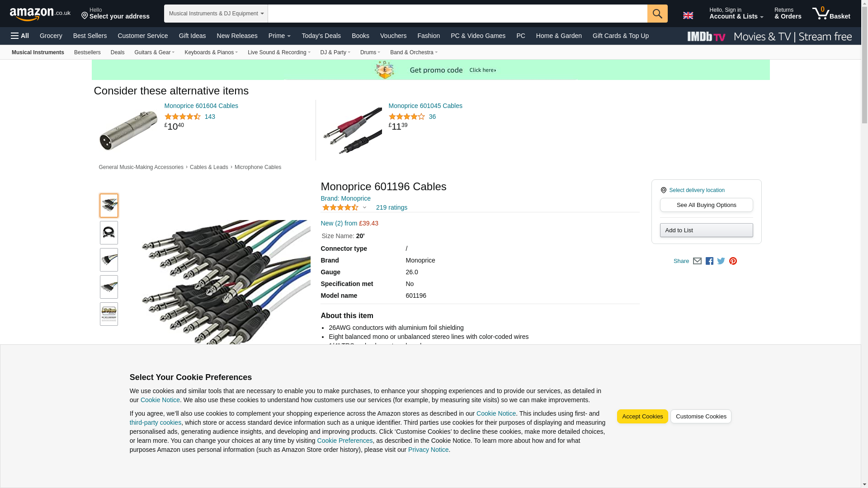Open the Amazon.co.uk home logo

coord(40,14)
